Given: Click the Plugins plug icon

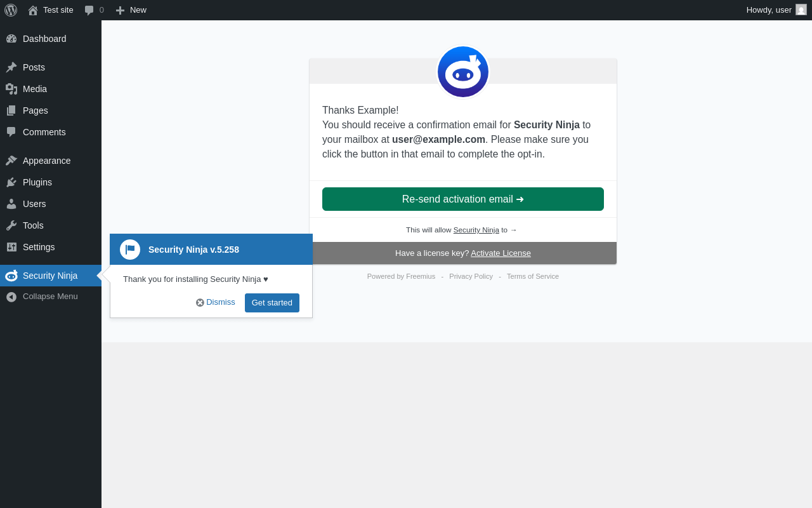Looking at the screenshot, I should (x=11, y=182).
